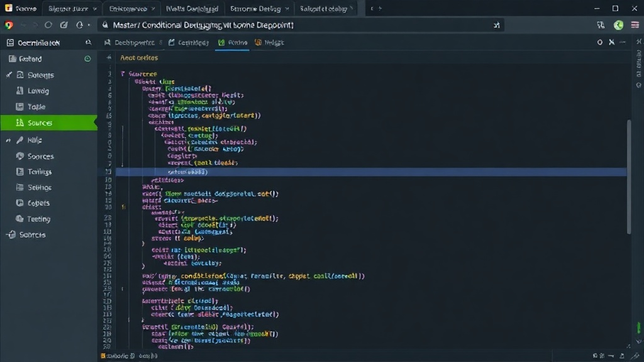644x362 pixels.
Task: Click the yellow breakpoint marker in the gutter
Action: click(x=123, y=207)
